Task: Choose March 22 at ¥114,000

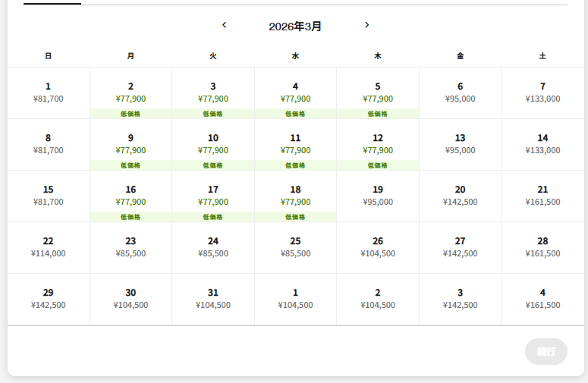Action: [x=49, y=247]
